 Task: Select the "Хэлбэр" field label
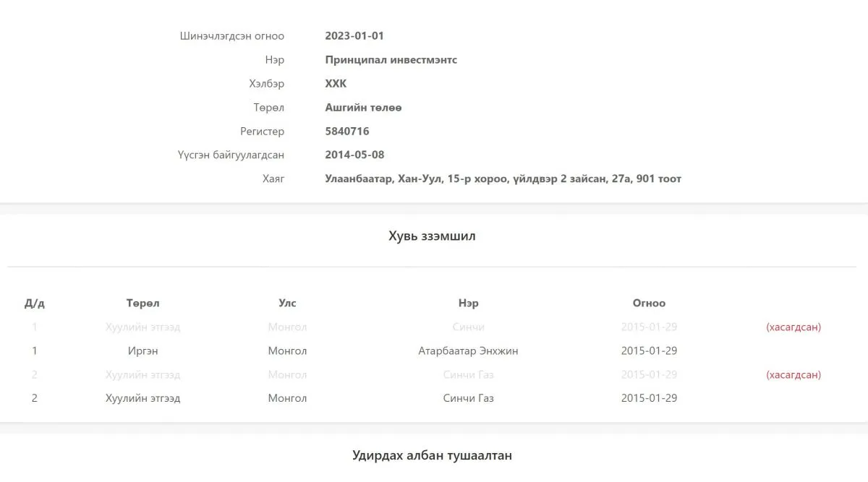point(267,84)
